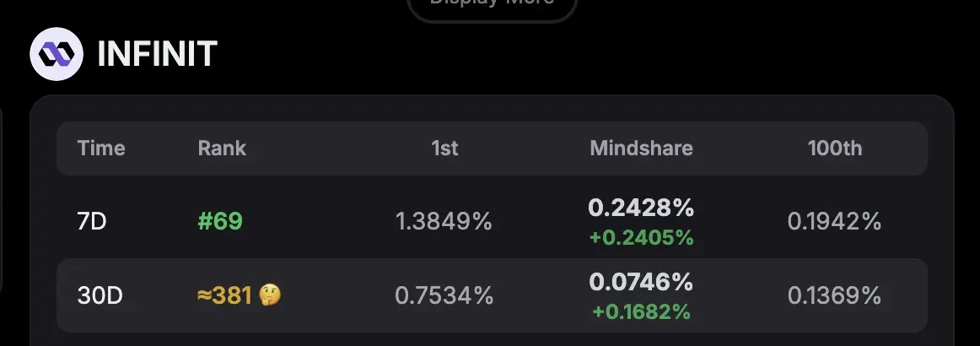Select the 1st column header
The width and height of the screenshot is (980, 346).
click(x=444, y=149)
